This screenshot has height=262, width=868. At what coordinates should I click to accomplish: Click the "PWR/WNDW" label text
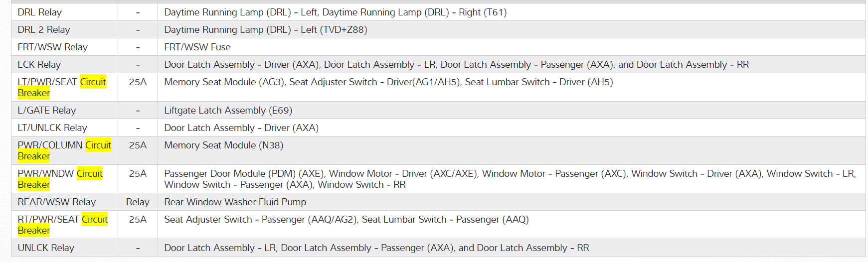click(x=46, y=174)
